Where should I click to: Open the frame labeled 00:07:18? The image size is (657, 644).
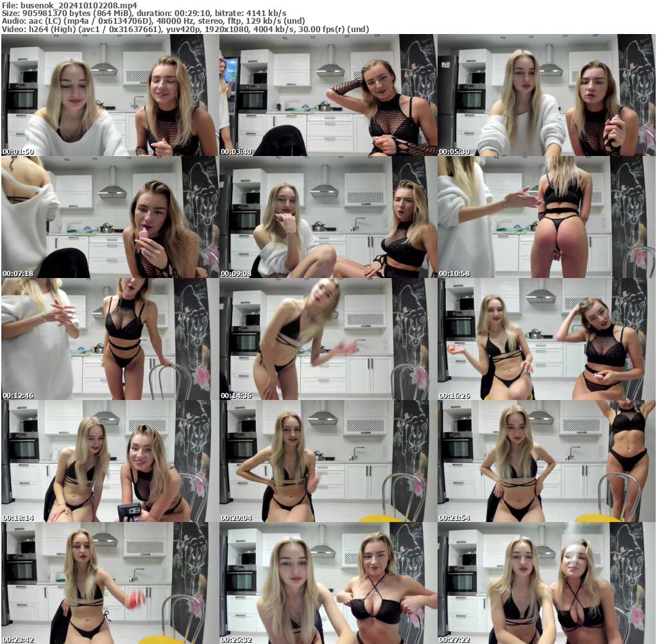point(109,216)
